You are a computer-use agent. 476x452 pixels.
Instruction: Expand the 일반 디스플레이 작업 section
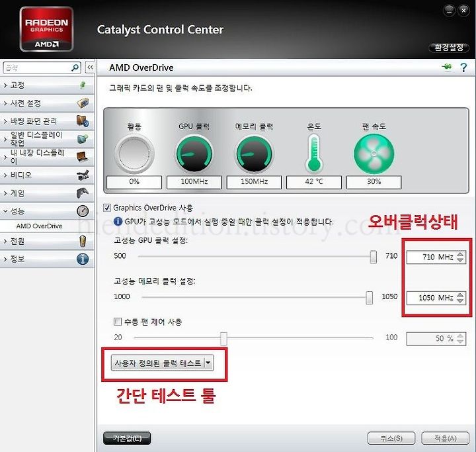click(x=47, y=139)
